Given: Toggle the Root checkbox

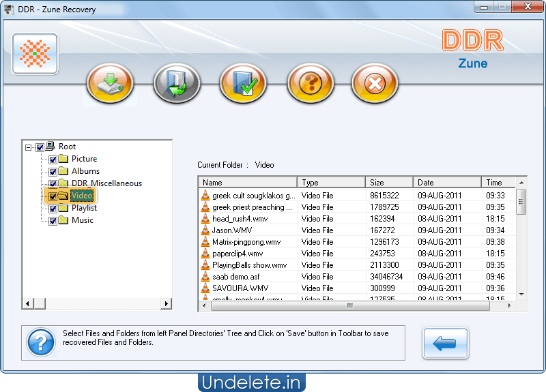Looking at the screenshot, I should tap(40, 147).
